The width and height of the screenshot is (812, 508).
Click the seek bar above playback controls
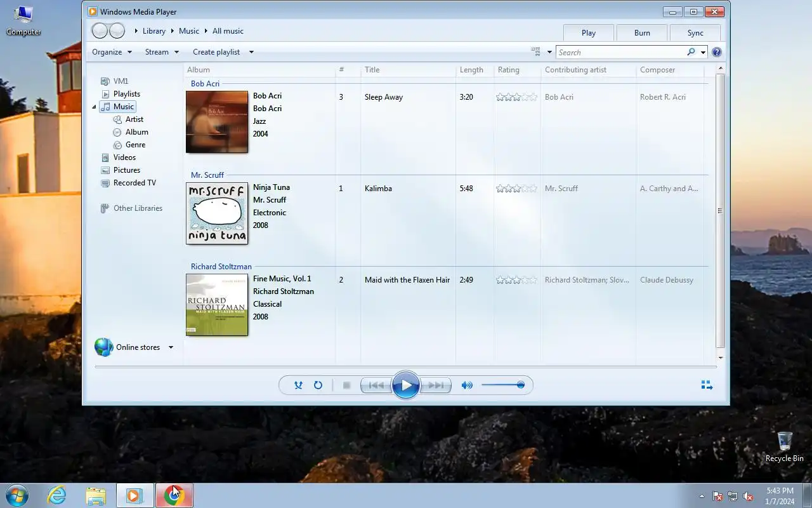click(406, 366)
